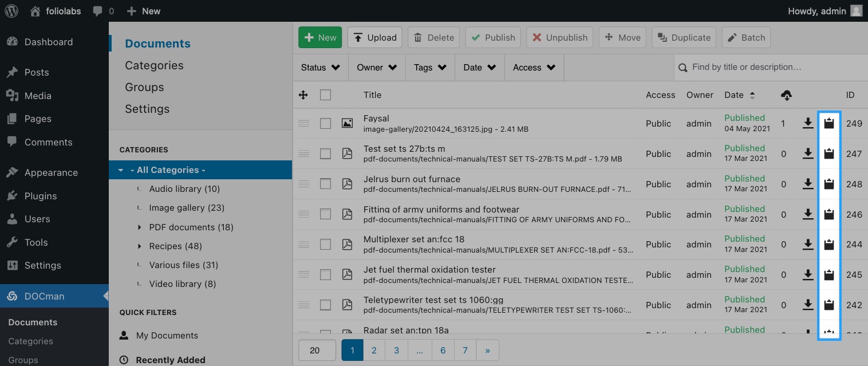Download Jet fuel thermal oxidation tester file
This screenshot has width=868, height=366.
(808, 275)
